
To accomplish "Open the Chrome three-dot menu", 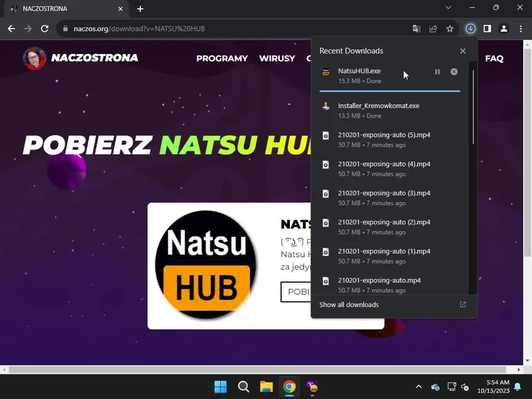I will click(x=521, y=29).
